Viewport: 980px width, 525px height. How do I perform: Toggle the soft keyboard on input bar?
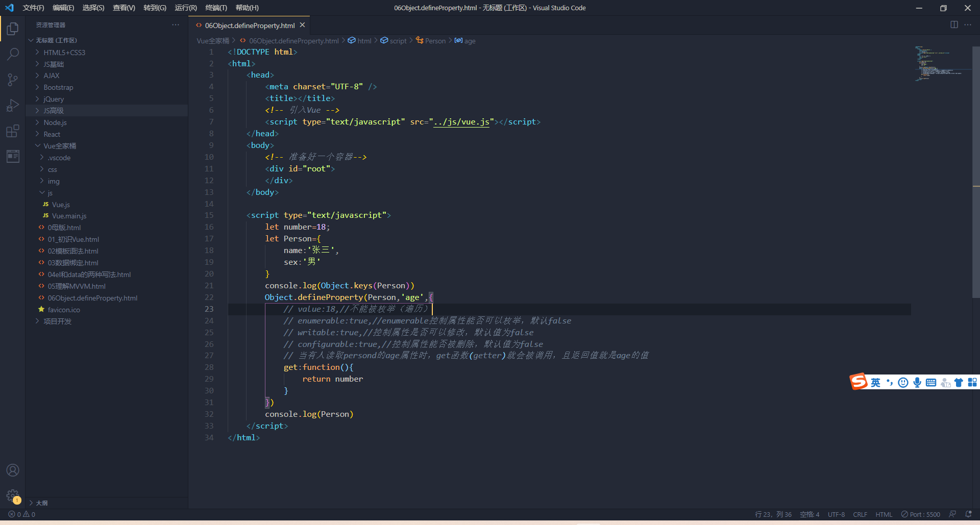point(931,382)
